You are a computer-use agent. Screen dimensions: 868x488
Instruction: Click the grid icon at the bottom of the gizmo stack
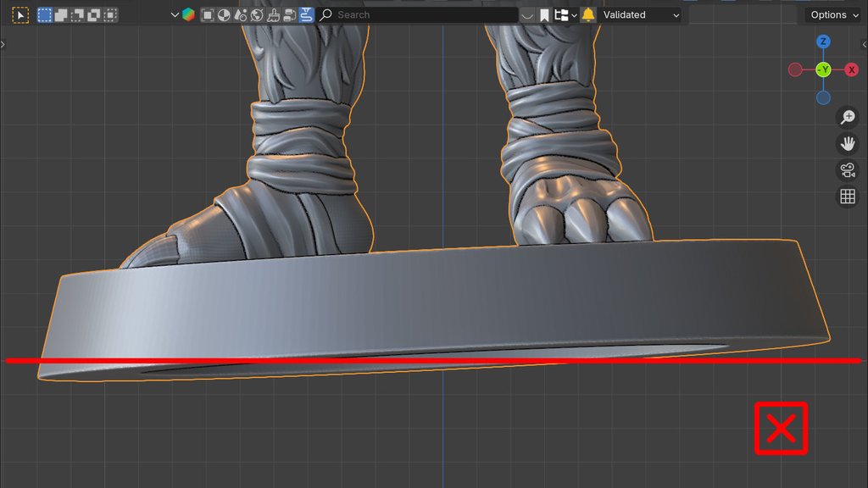point(847,195)
